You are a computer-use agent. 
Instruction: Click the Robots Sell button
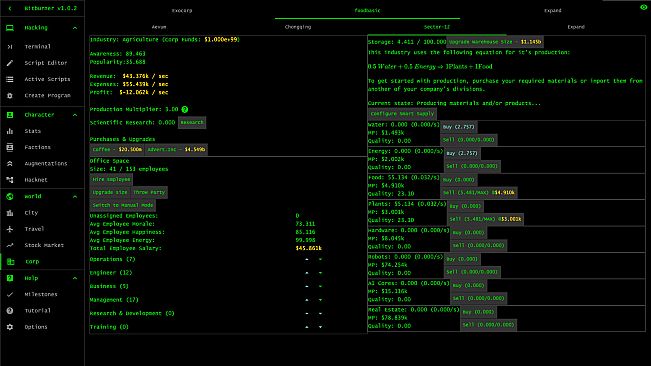(x=472, y=272)
